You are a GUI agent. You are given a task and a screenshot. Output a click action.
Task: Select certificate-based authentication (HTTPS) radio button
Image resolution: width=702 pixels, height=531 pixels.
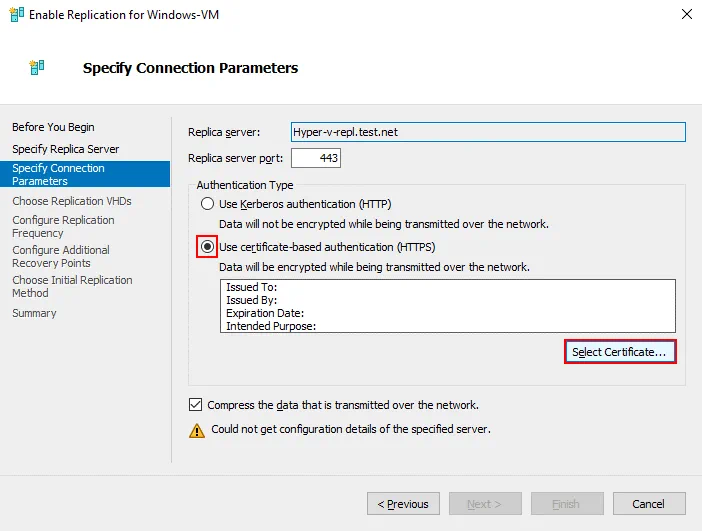(208, 247)
